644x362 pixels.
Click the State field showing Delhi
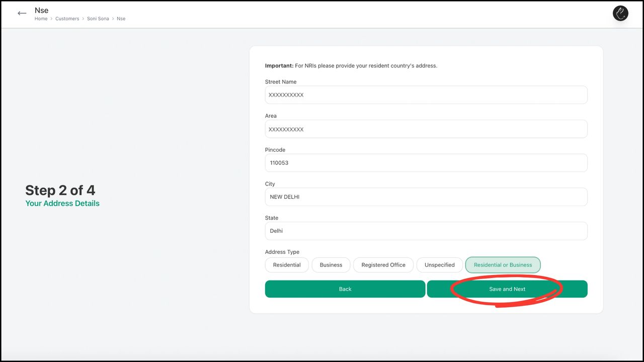tap(426, 230)
